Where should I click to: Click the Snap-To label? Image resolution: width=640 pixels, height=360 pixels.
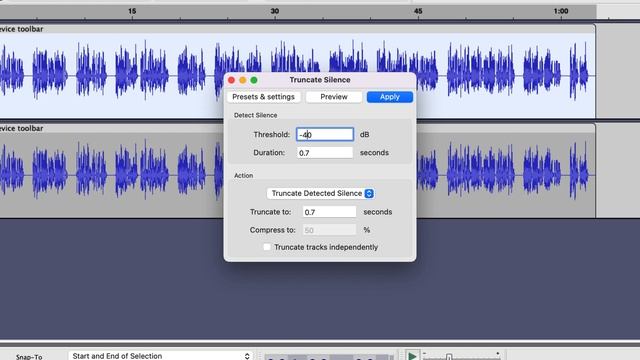[29, 357]
